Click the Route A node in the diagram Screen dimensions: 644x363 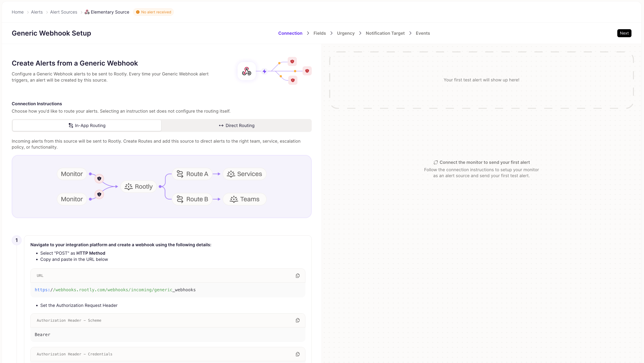click(x=192, y=174)
